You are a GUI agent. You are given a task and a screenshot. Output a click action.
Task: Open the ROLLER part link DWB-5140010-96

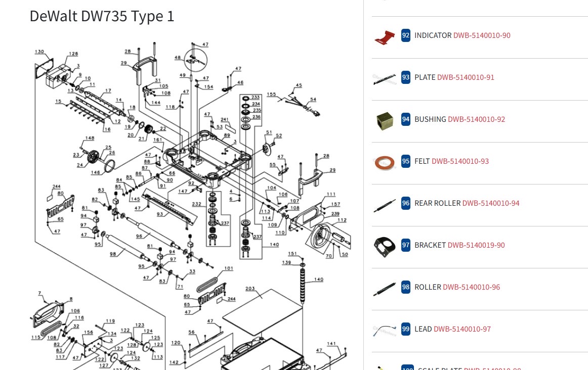pos(471,287)
